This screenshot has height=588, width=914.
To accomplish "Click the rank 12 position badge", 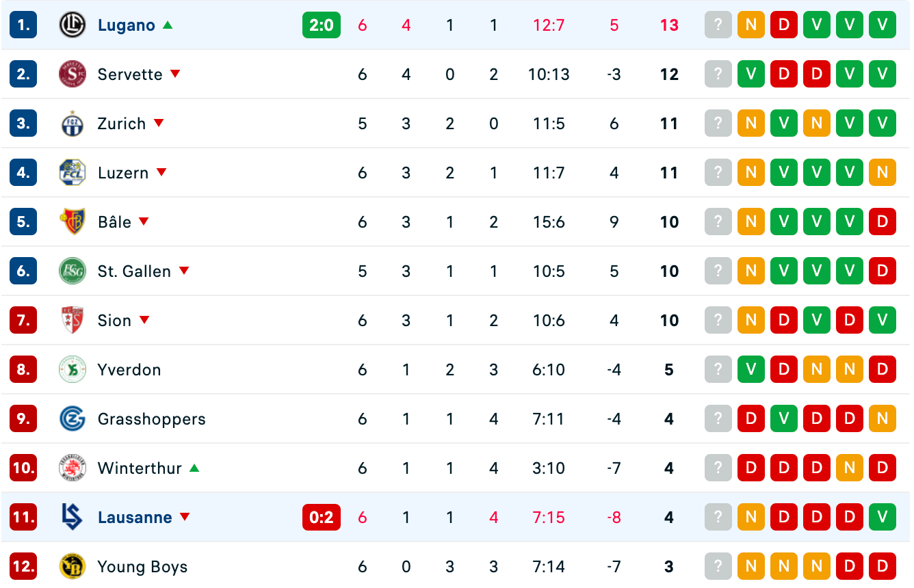I will pyautogui.click(x=23, y=567).
